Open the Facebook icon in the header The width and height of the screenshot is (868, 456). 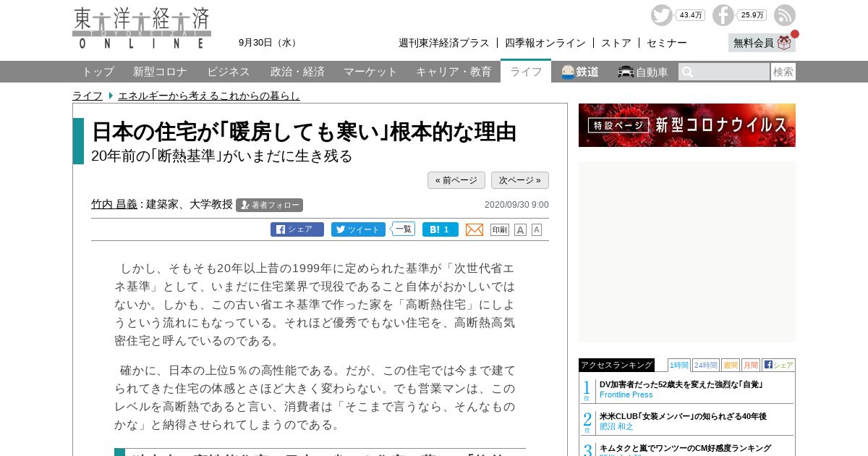(x=723, y=15)
